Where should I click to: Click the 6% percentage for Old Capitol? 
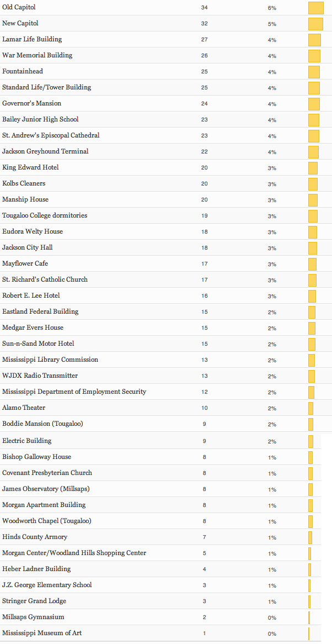coord(272,8)
